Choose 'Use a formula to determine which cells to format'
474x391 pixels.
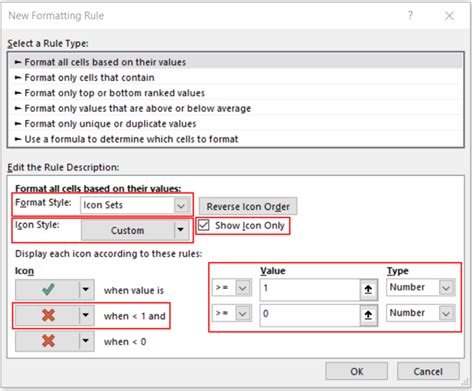point(235,139)
